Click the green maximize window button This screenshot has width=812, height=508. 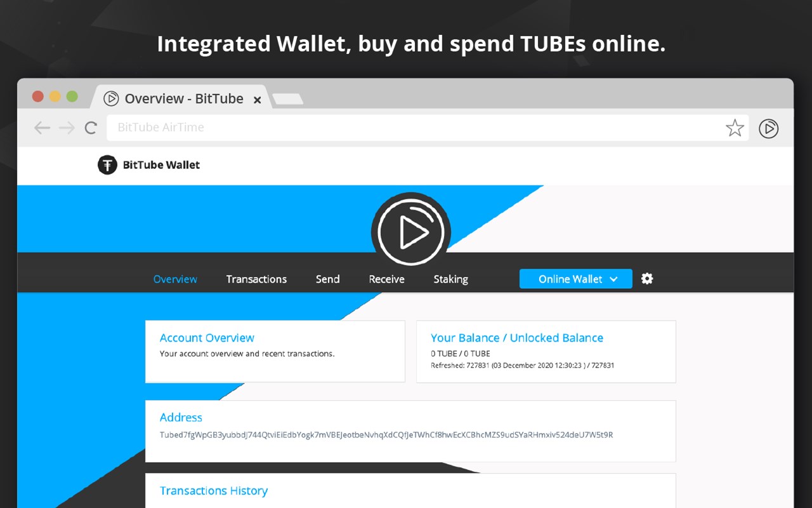click(x=72, y=97)
